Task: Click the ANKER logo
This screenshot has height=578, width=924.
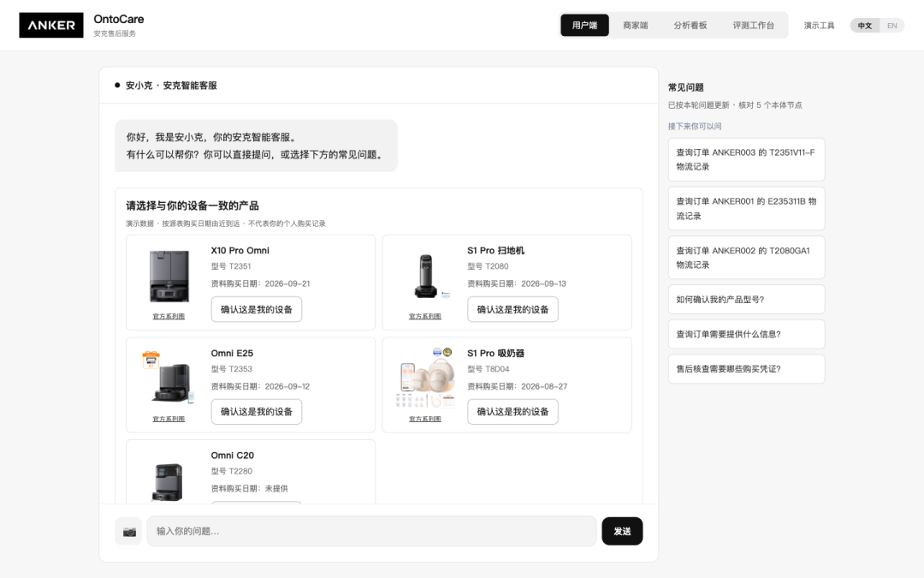Action: (x=51, y=26)
